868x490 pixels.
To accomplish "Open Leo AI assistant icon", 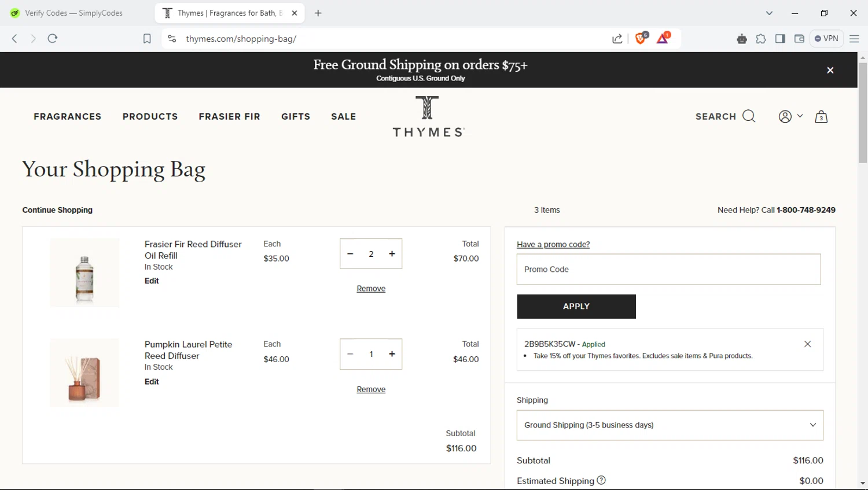I will point(742,39).
